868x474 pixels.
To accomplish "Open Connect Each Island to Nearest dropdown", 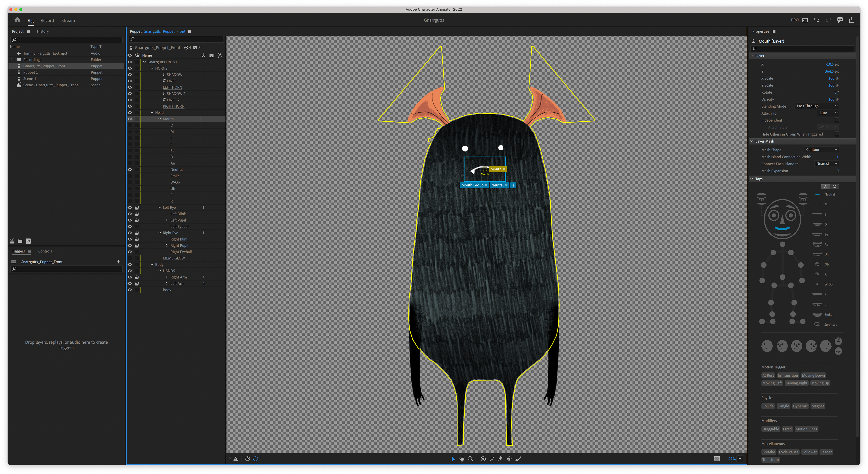I will pyautogui.click(x=827, y=164).
